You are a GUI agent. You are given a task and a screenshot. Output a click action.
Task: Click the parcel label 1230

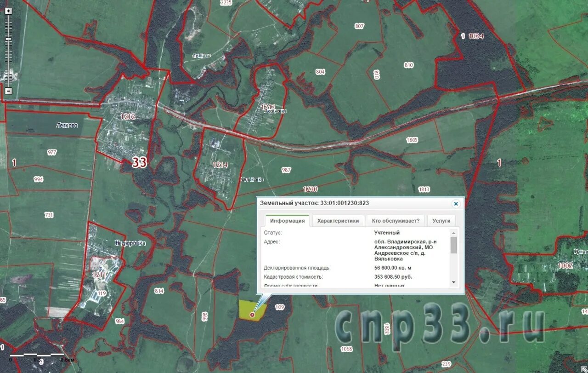(x=310, y=189)
